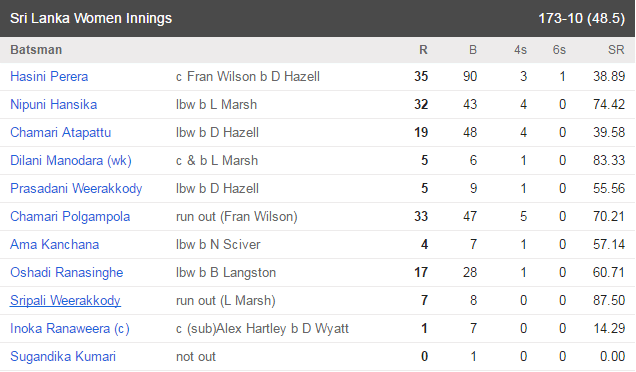Open the Chamari Polgampola link

(70, 216)
